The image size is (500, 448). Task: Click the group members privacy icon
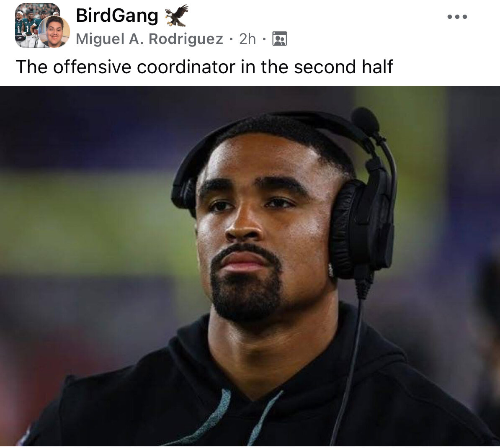tap(279, 39)
